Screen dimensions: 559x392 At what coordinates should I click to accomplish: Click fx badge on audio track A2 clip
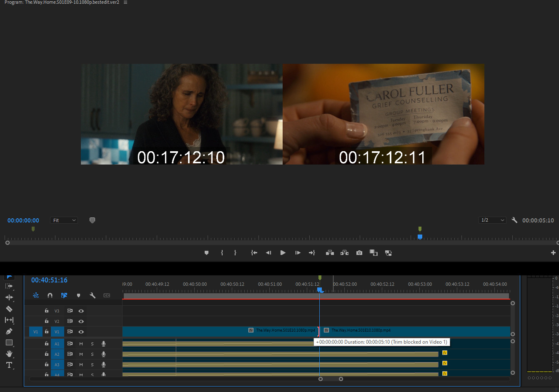(x=445, y=353)
